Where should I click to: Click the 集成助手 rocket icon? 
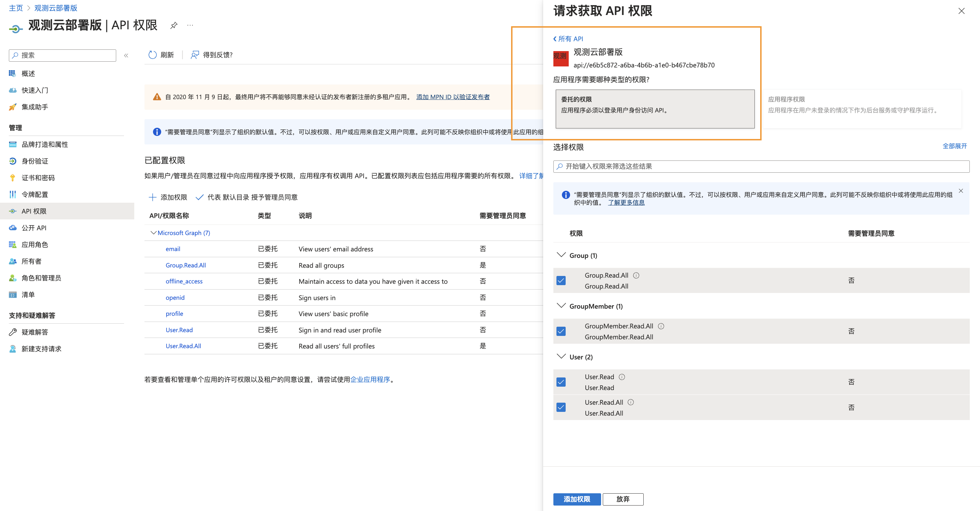(x=13, y=107)
